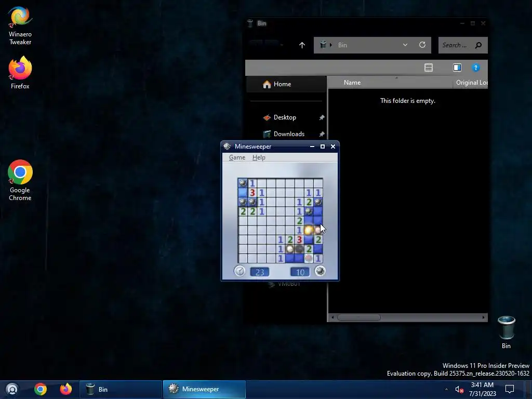Expand the Bin address bar history dropdown
The width and height of the screenshot is (532, 399).
(x=405, y=45)
